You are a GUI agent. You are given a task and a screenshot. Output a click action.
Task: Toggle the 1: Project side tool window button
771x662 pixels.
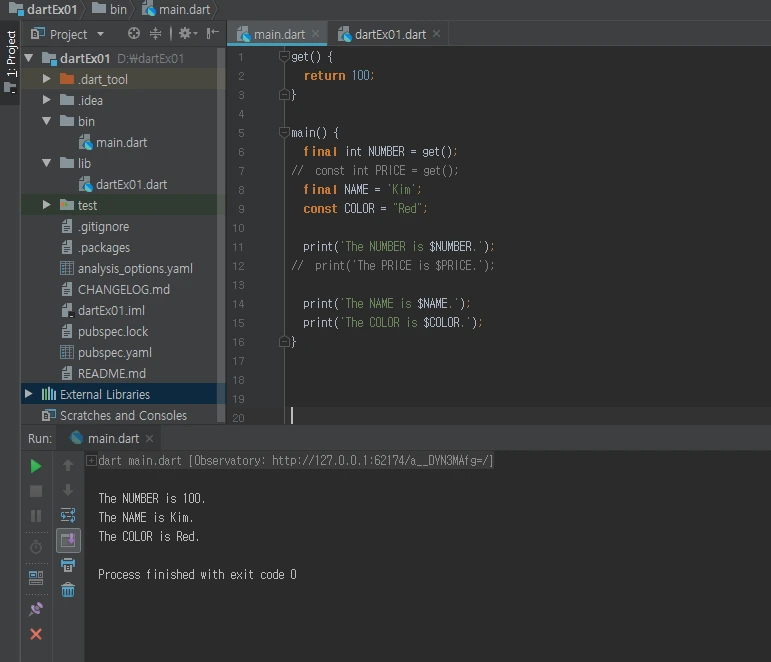11,61
